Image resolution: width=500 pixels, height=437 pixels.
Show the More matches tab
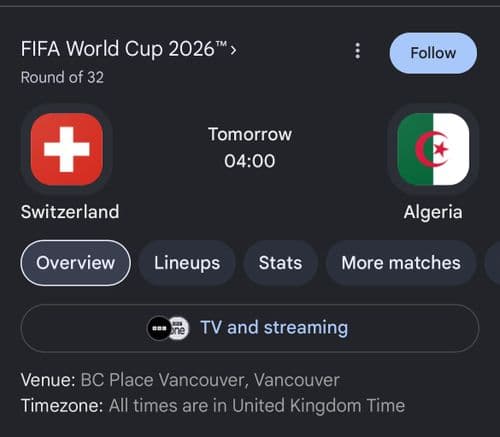tap(401, 263)
